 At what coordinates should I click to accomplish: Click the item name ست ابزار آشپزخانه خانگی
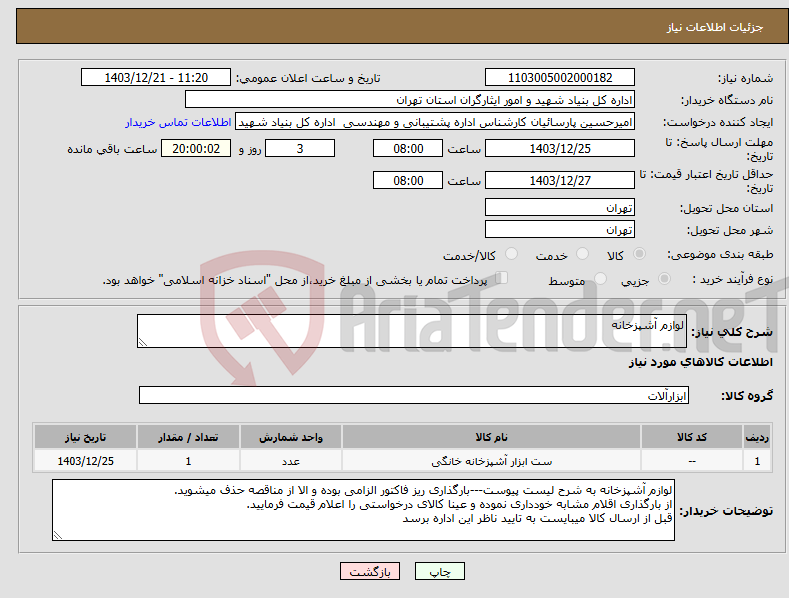492,461
